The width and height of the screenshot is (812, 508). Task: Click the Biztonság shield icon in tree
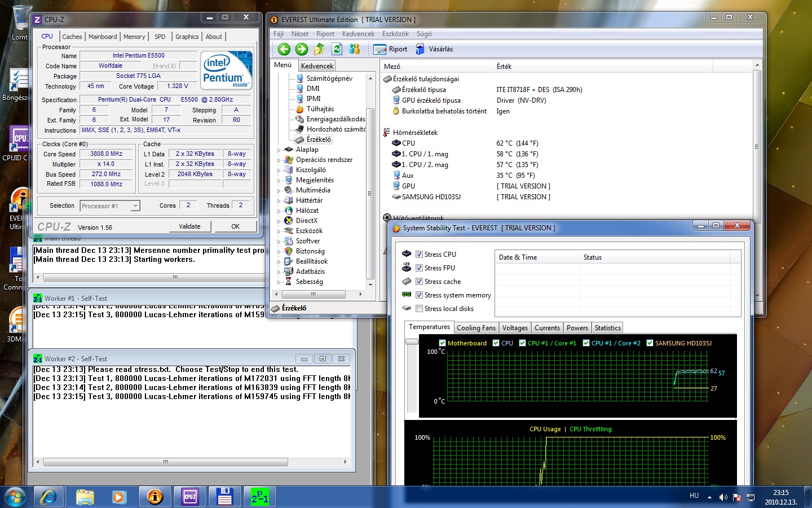pyautogui.click(x=289, y=251)
